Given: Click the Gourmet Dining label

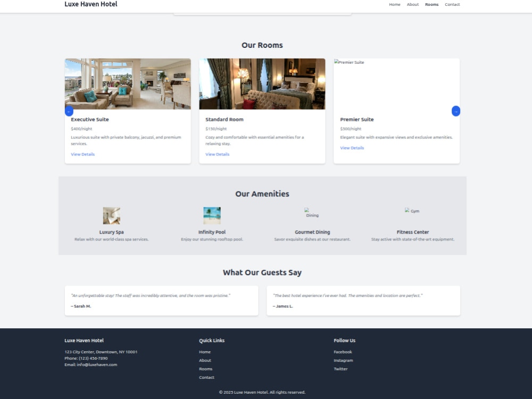Looking at the screenshot, I should click(x=312, y=232).
